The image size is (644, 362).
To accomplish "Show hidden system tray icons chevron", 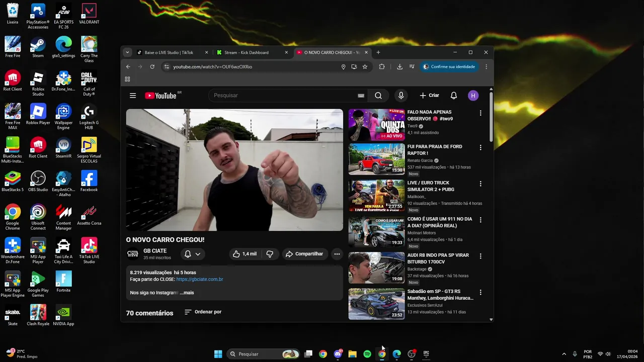I will click(x=564, y=354).
